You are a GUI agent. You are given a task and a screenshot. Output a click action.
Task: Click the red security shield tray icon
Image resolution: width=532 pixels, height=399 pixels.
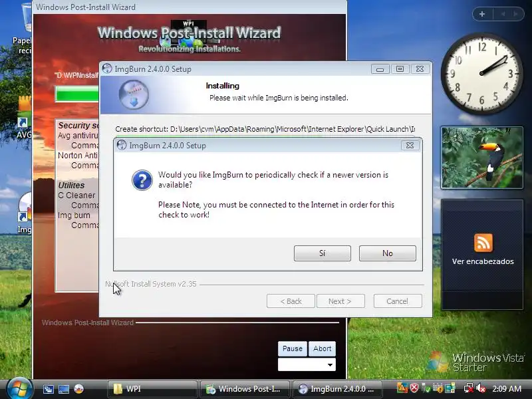(414, 388)
